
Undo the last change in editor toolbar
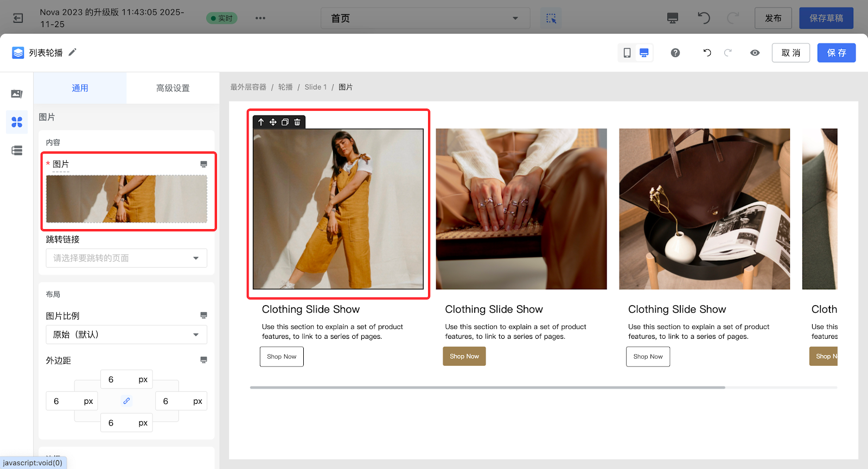707,53
